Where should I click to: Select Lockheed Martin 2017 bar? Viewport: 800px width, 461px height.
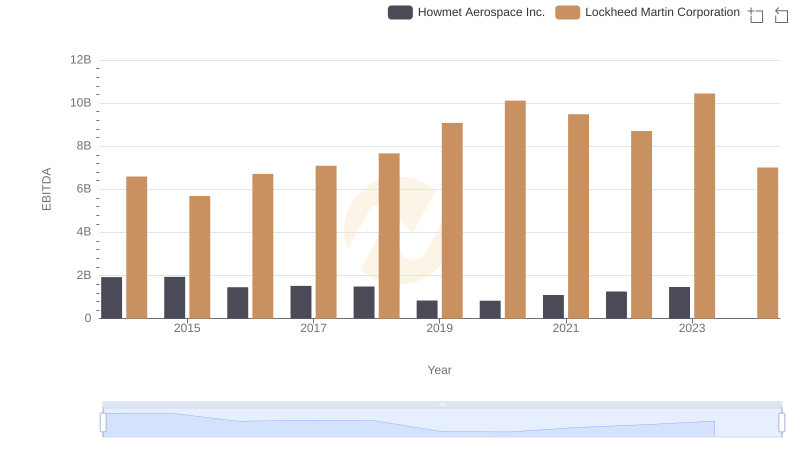coord(326,242)
